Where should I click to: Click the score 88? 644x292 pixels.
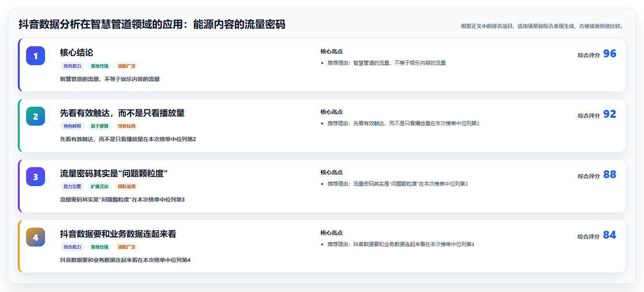tap(610, 174)
